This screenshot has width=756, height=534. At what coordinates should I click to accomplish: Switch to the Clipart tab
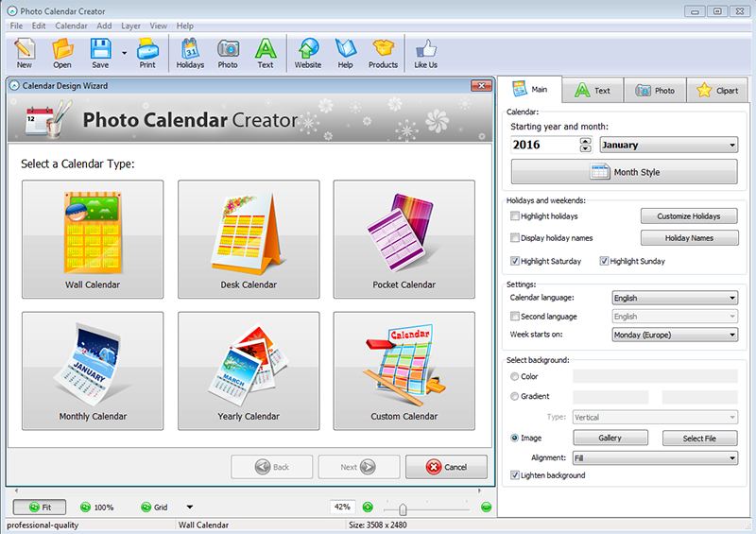coord(717,90)
